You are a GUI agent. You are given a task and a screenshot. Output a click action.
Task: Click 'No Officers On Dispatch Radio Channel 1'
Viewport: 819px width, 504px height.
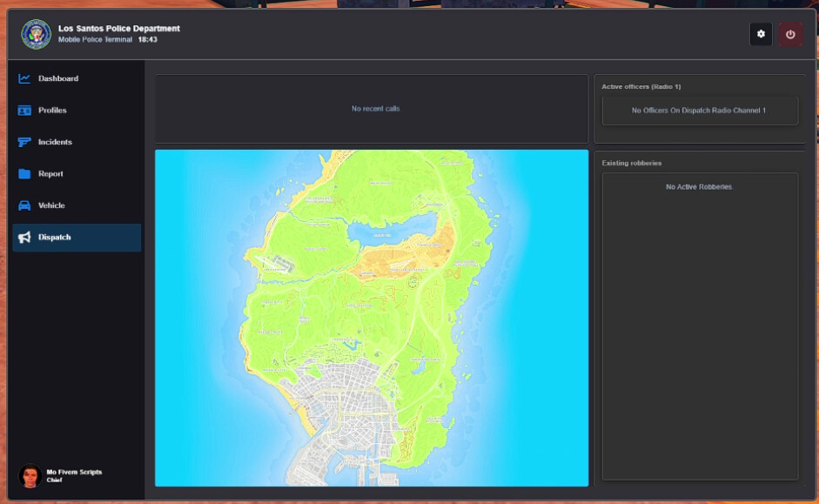coord(699,111)
